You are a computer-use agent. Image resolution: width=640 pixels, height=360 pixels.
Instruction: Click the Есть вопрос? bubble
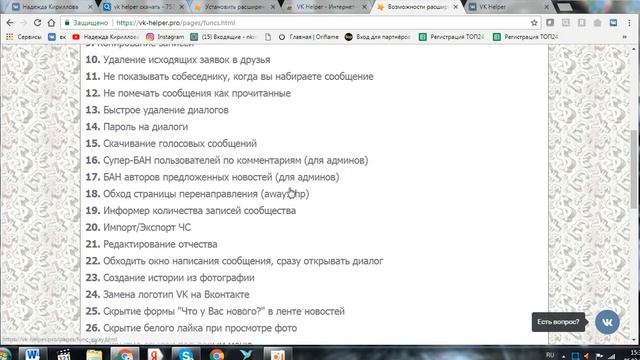pyautogui.click(x=558, y=322)
